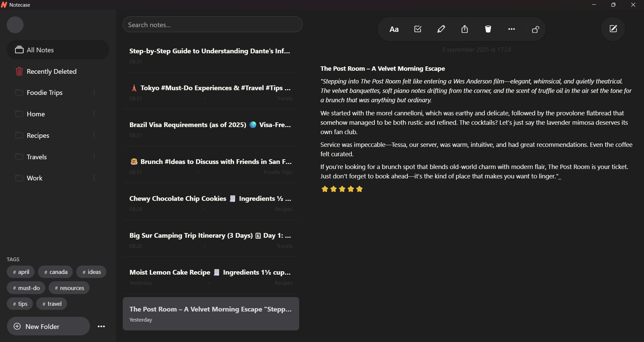Open the Moist Lemon Cake Recipe note
The height and width of the screenshot is (342, 644).
(x=211, y=277)
